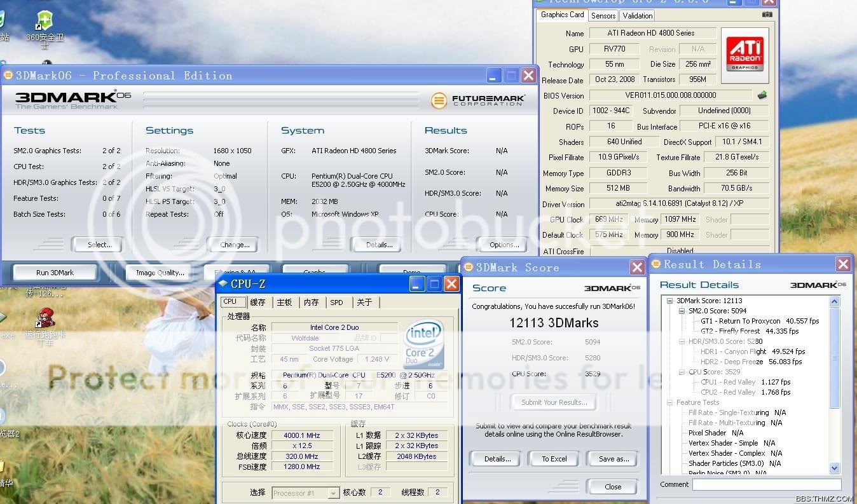Viewport: 857px width, 504px height.
Task: Click the ATI Radeon logo in GPU-Z
Action: pos(745,55)
